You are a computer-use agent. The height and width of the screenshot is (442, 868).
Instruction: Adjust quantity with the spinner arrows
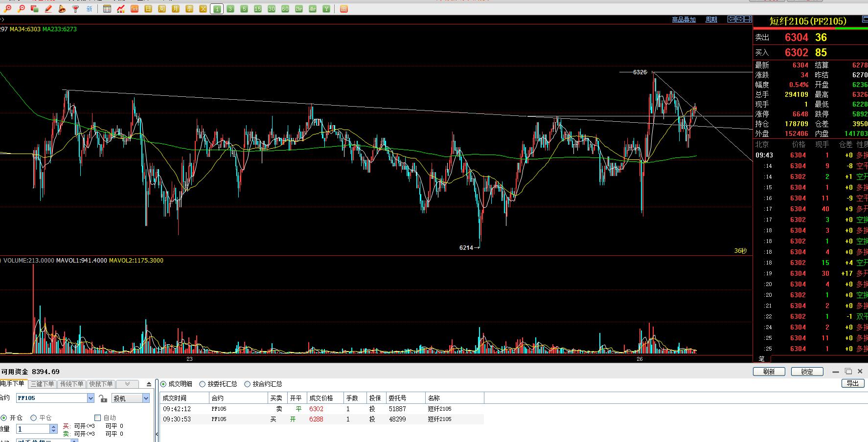54,429
